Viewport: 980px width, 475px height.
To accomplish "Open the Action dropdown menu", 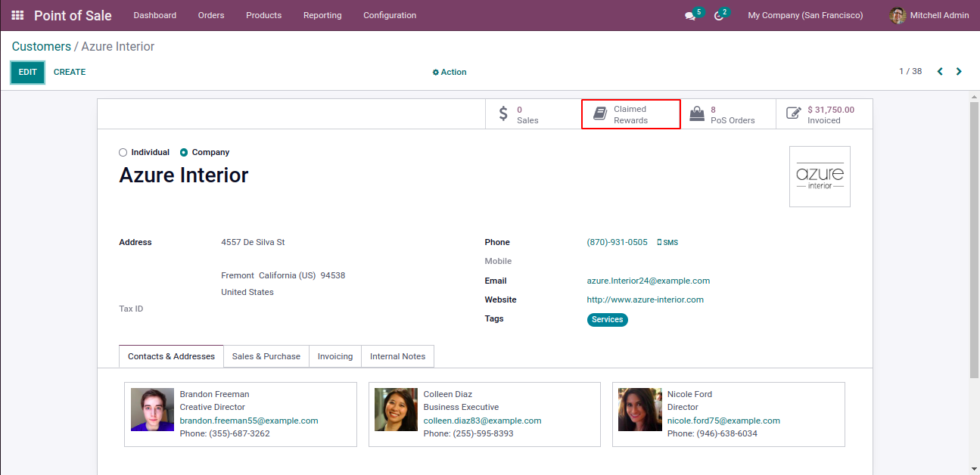I will [x=450, y=73].
